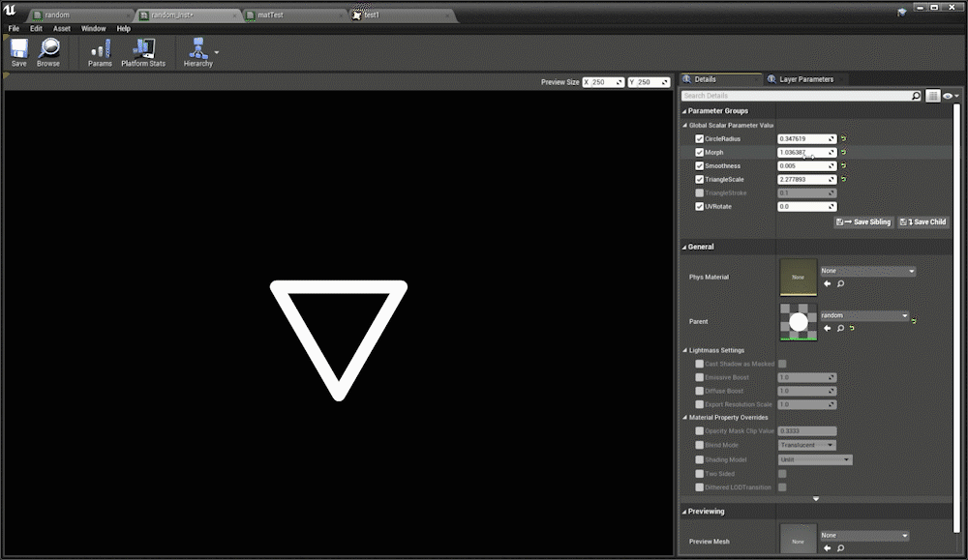
Task: Open the Hierarchy dropdown arrow
Action: [217, 52]
